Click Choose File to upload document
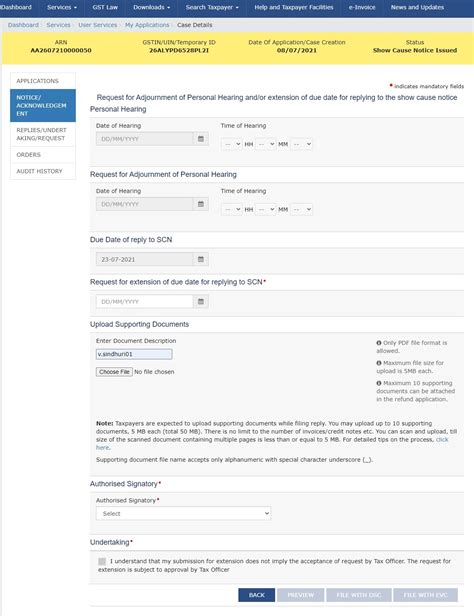The image size is (474, 616). pos(114,372)
